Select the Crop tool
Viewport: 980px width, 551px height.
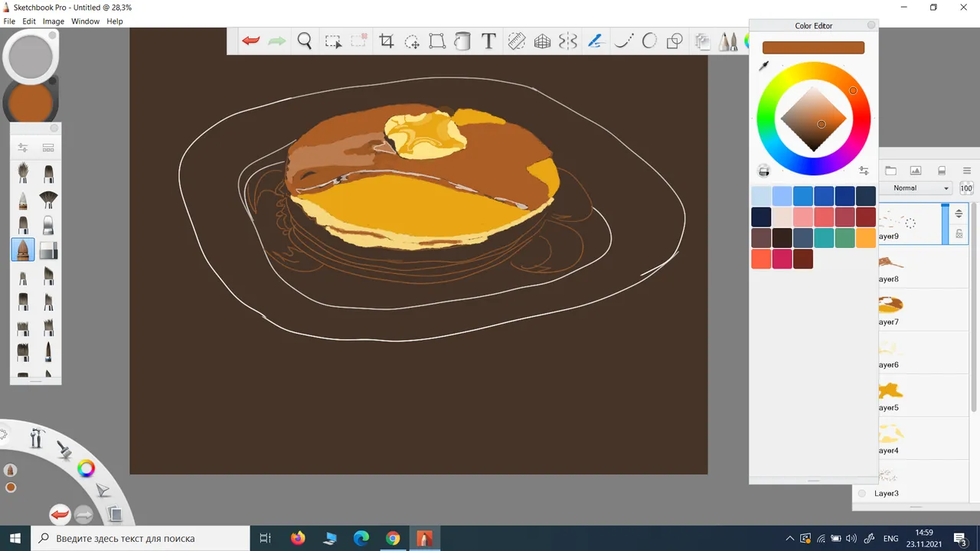tap(387, 41)
